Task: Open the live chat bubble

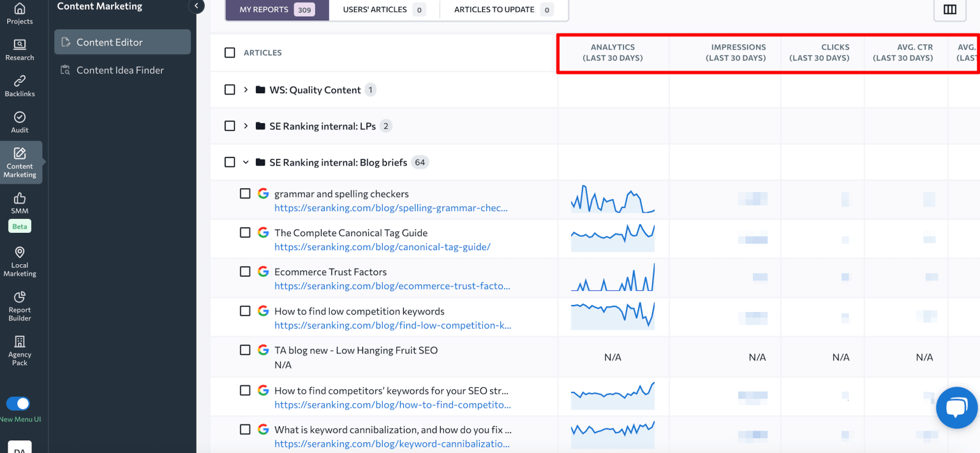Action: point(956,408)
